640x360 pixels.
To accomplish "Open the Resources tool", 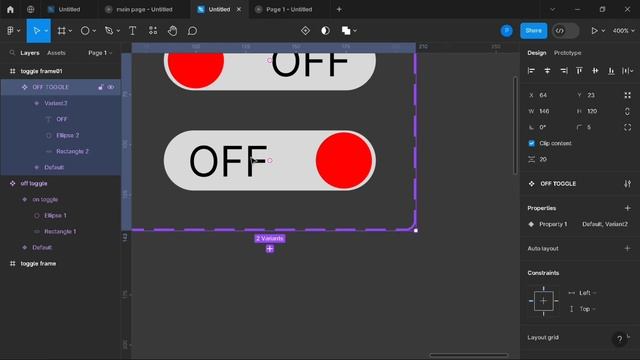I will pos(153,31).
